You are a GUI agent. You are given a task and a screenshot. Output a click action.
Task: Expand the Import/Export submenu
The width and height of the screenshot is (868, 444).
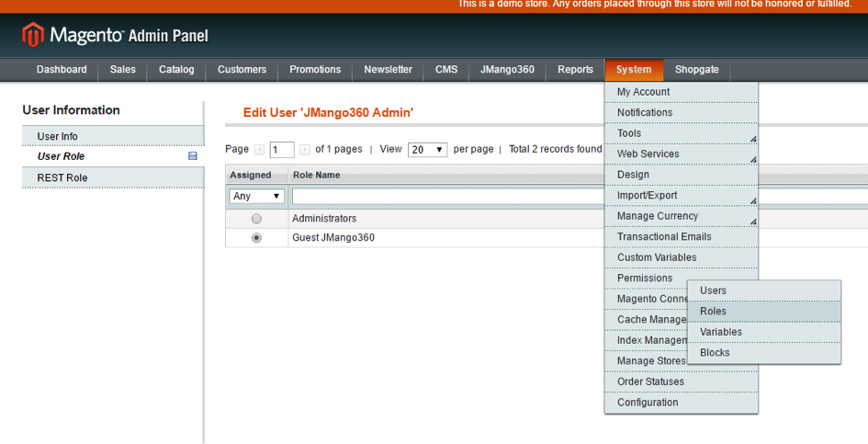[681, 195]
